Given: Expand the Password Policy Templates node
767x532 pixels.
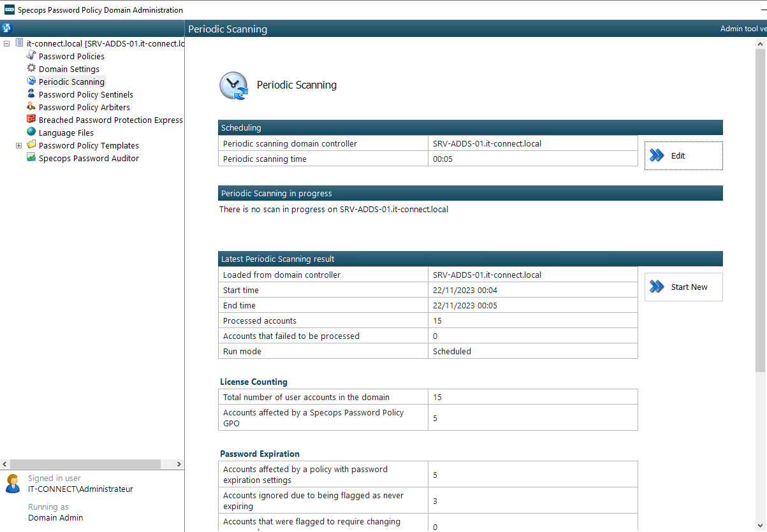Looking at the screenshot, I should (18, 145).
